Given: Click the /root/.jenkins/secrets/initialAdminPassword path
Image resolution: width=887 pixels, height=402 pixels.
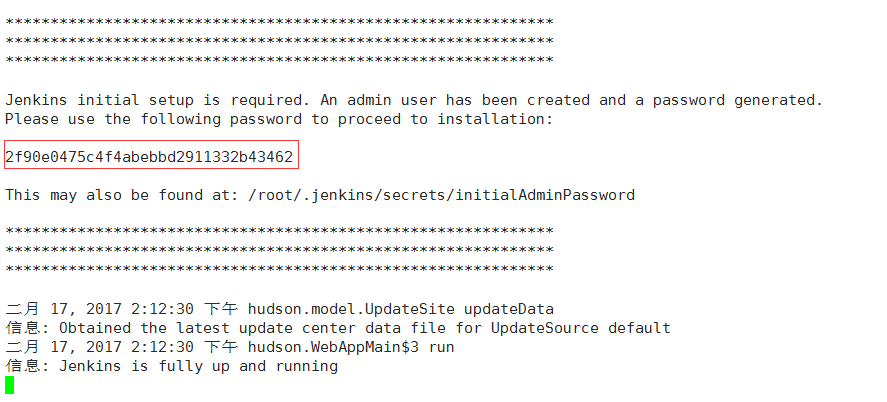Looking at the screenshot, I should pyautogui.click(x=441, y=195).
